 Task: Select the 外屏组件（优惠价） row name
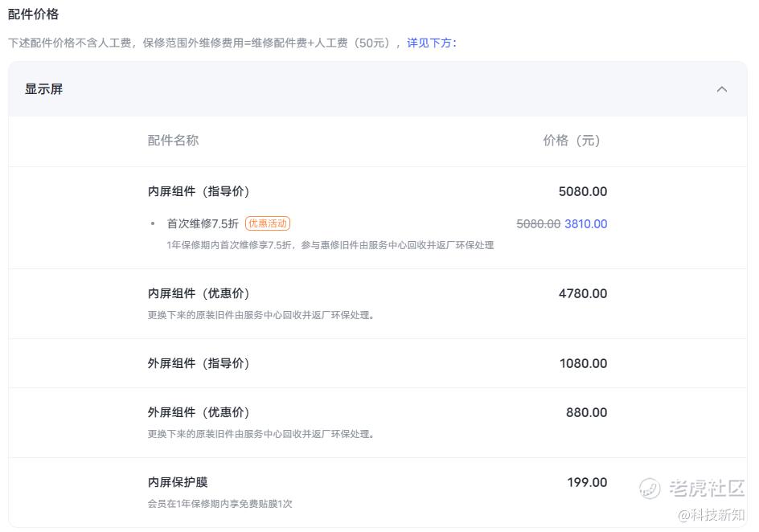(199, 412)
